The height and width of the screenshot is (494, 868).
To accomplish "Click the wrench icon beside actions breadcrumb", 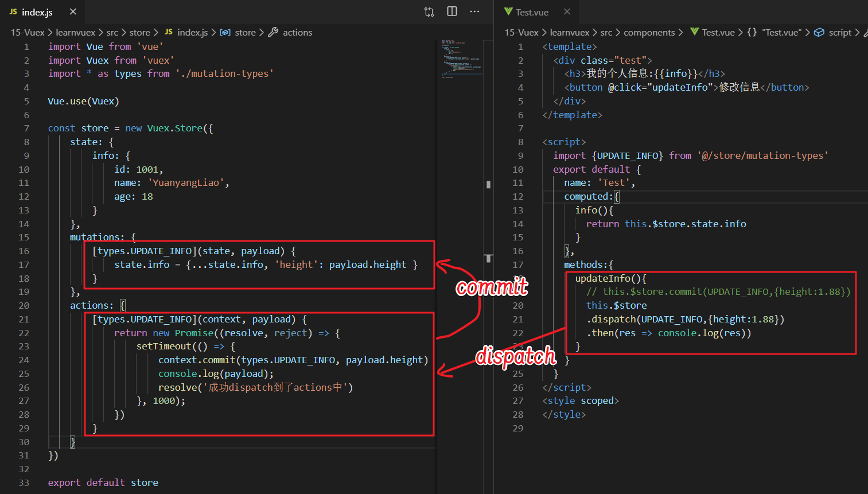I will click(274, 32).
